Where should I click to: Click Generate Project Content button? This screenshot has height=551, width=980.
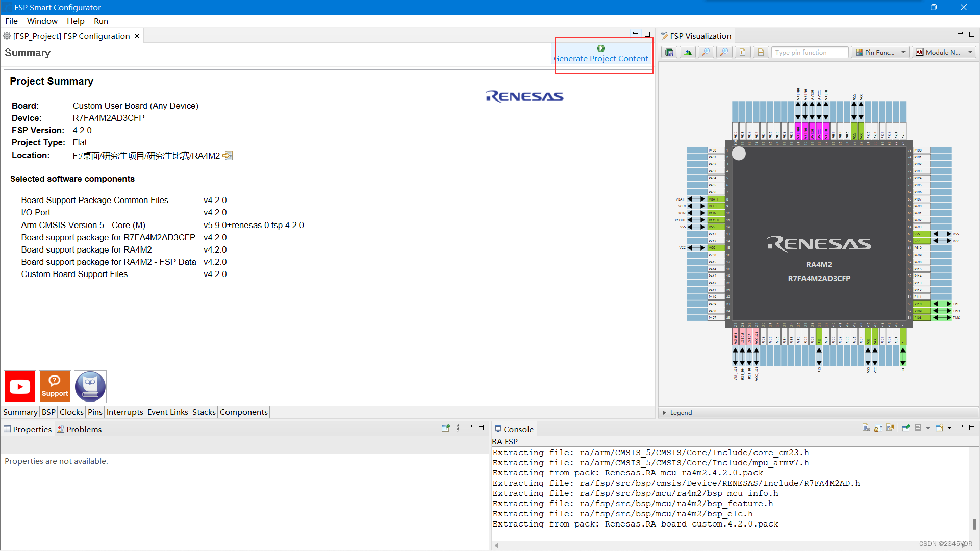click(x=601, y=54)
